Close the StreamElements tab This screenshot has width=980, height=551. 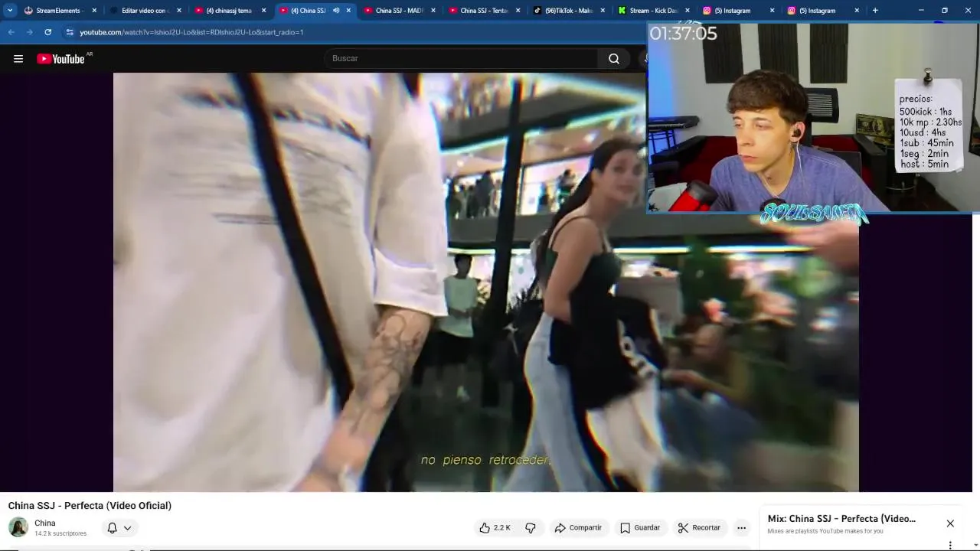click(x=94, y=11)
